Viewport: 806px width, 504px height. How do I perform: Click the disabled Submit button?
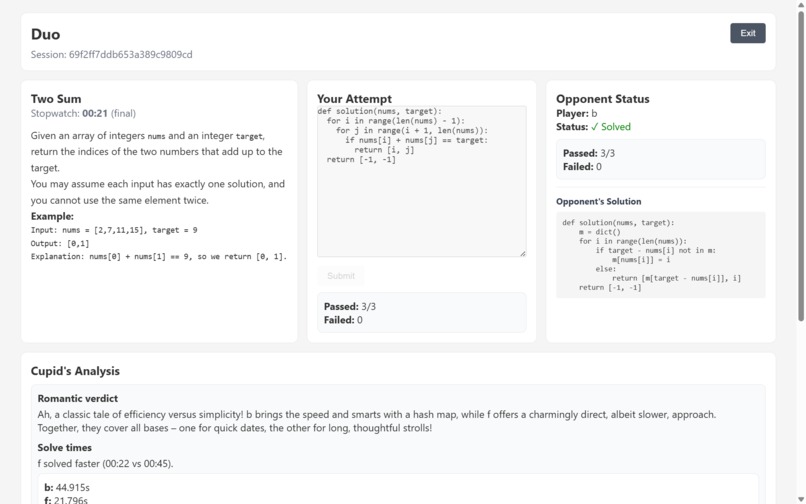pyautogui.click(x=341, y=276)
